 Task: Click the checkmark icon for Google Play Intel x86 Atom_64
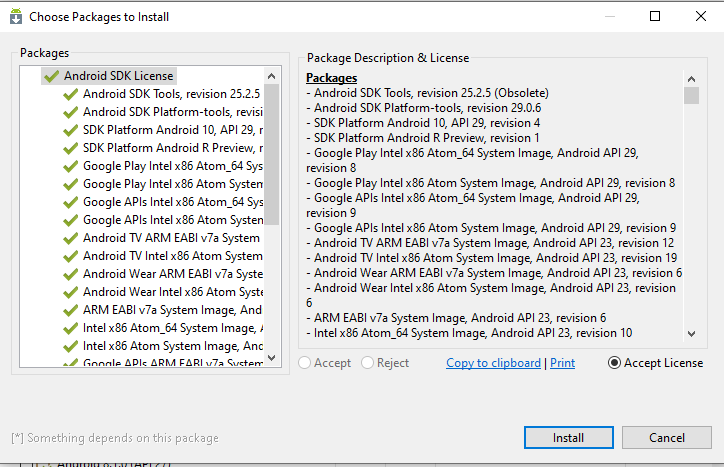(70, 166)
